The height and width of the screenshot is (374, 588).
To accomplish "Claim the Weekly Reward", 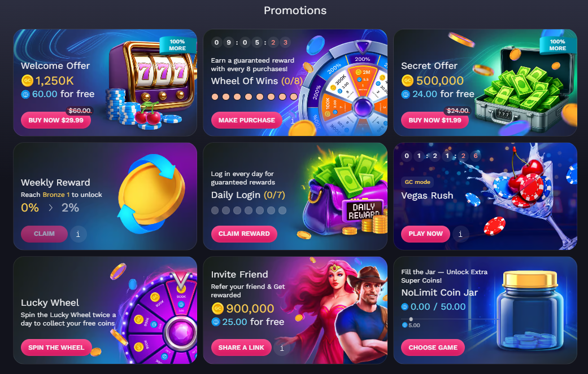I will tap(44, 234).
